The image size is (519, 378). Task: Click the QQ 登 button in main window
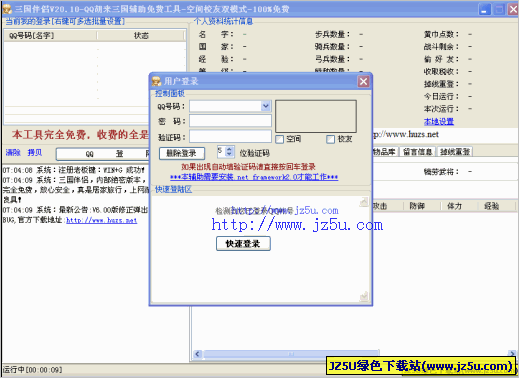tap(103, 154)
